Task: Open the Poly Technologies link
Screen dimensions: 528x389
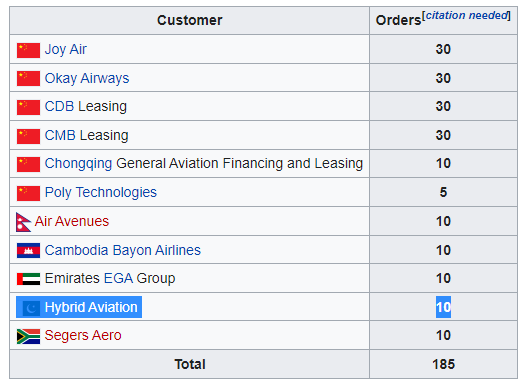Action: click(x=101, y=192)
